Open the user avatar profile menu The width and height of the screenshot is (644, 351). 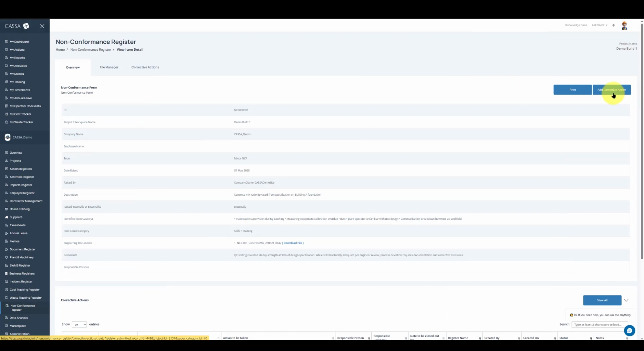(624, 26)
